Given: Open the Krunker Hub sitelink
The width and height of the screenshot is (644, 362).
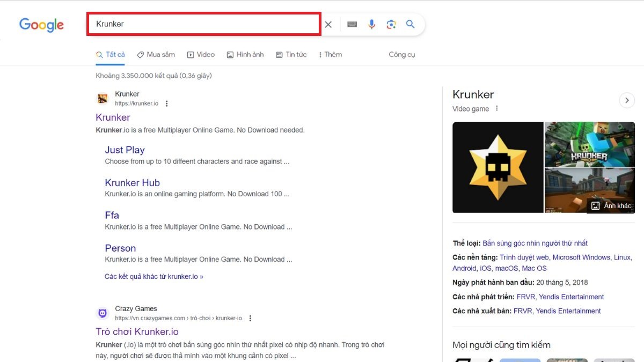Looking at the screenshot, I should (133, 183).
